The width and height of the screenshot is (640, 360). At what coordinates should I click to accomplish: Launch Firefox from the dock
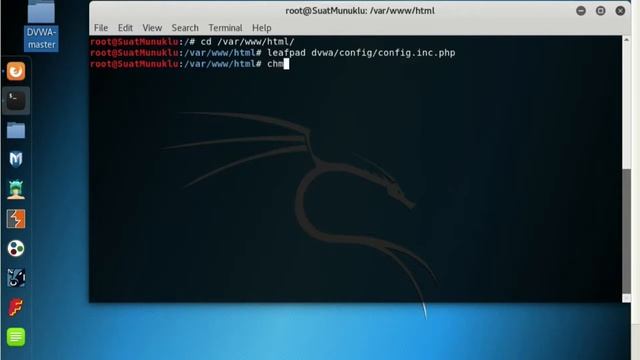click(x=16, y=71)
